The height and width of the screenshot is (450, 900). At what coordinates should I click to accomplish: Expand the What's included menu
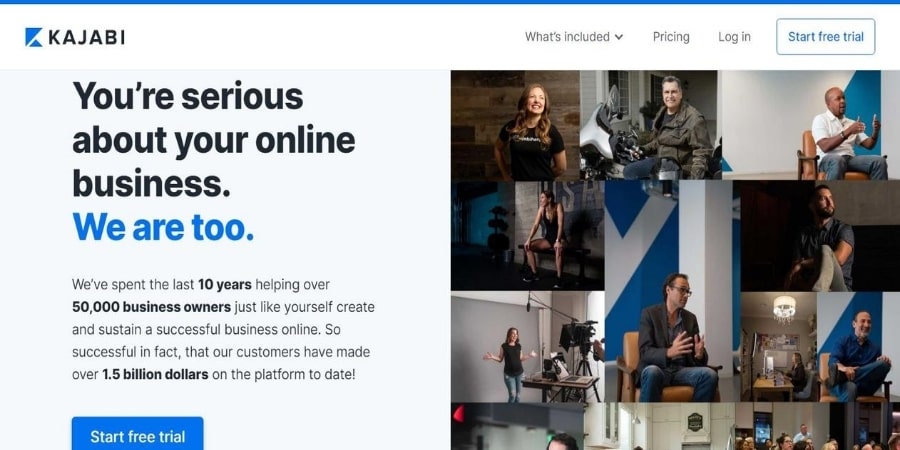click(x=574, y=37)
